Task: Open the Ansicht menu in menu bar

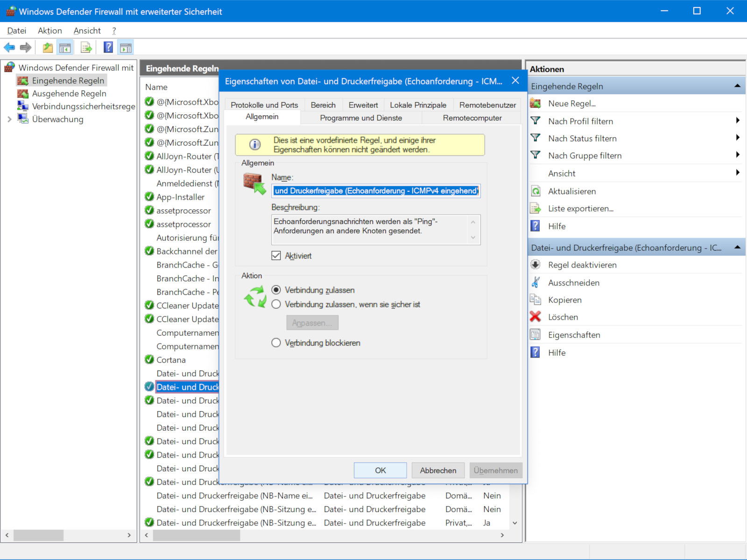Action: pyautogui.click(x=87, y=30)
